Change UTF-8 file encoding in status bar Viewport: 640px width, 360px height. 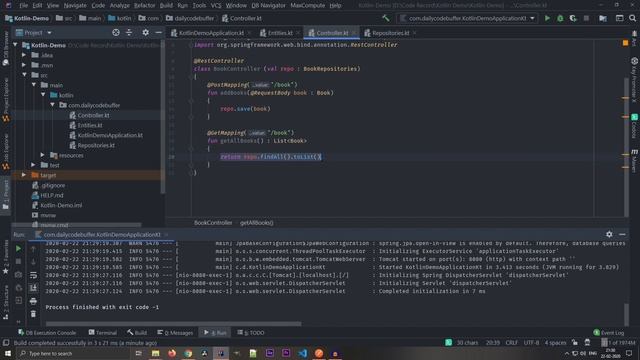click(531, 342)
